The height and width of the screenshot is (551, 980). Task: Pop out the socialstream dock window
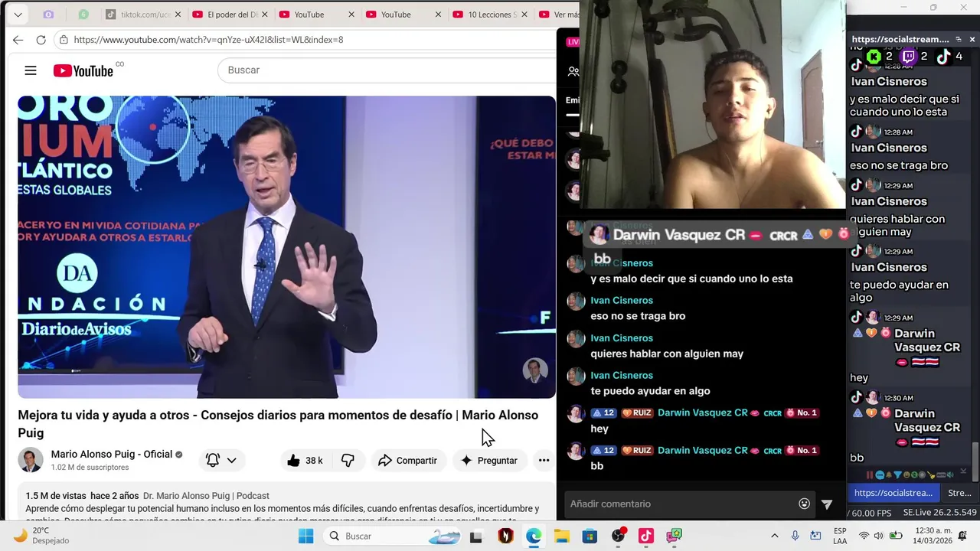(x=958, y=39)
